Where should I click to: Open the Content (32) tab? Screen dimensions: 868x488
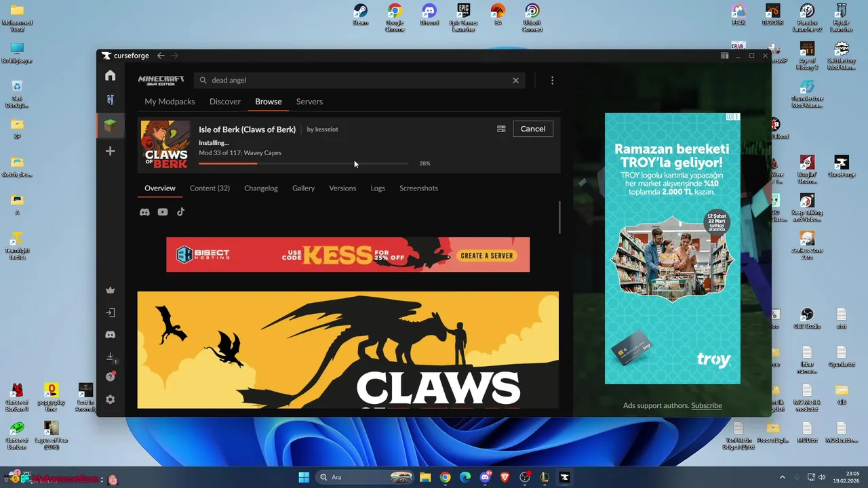click(210, 188)
